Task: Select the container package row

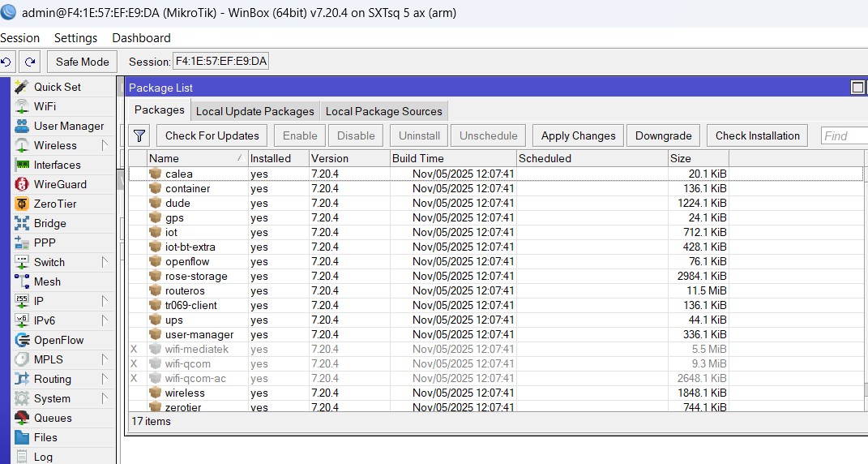Action: point(496,188)
